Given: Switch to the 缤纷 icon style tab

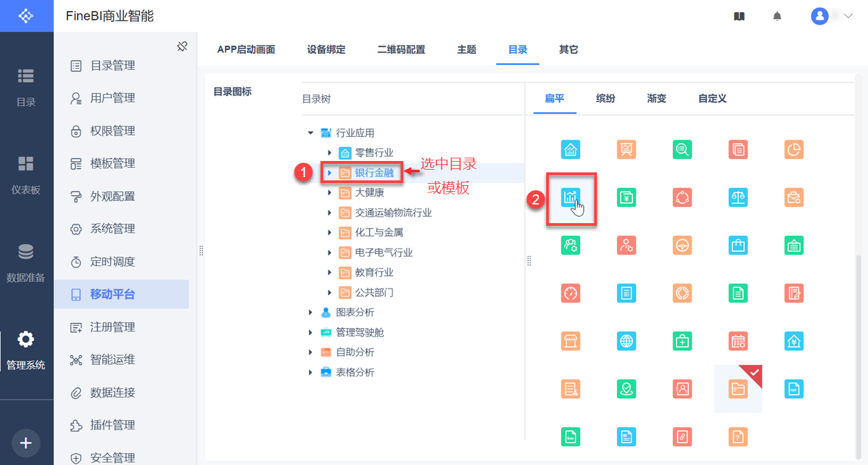Looking at the screenshot, I should point(606,98).
